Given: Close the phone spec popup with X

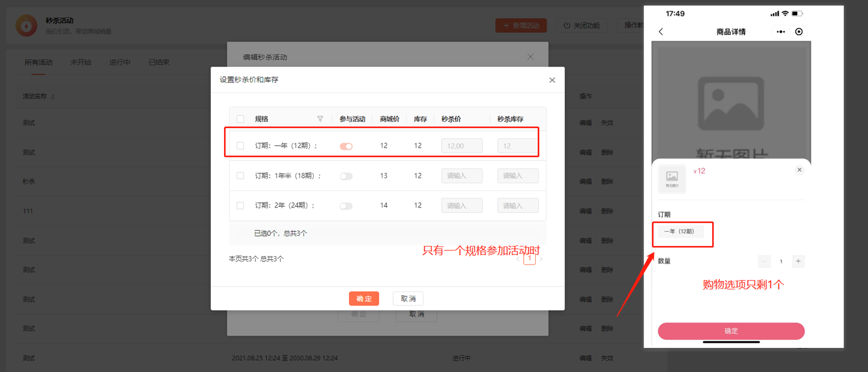Looking at the screenshot, I should tap(799, 170).
